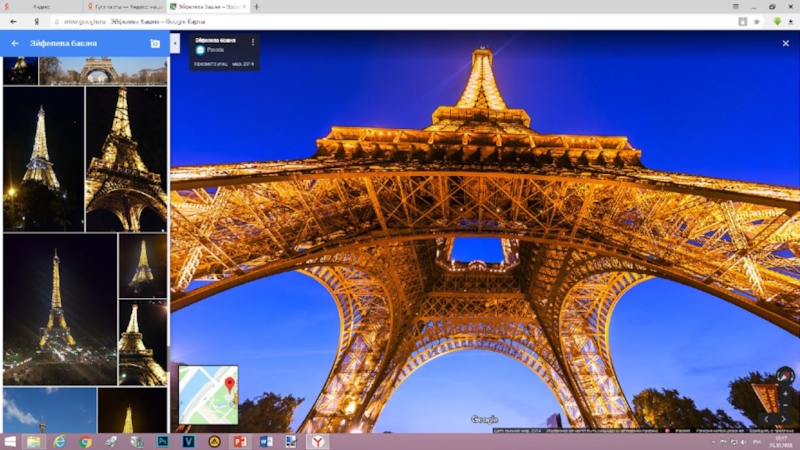Select the Эйфелева Башня Google tab

coord(206,7)
